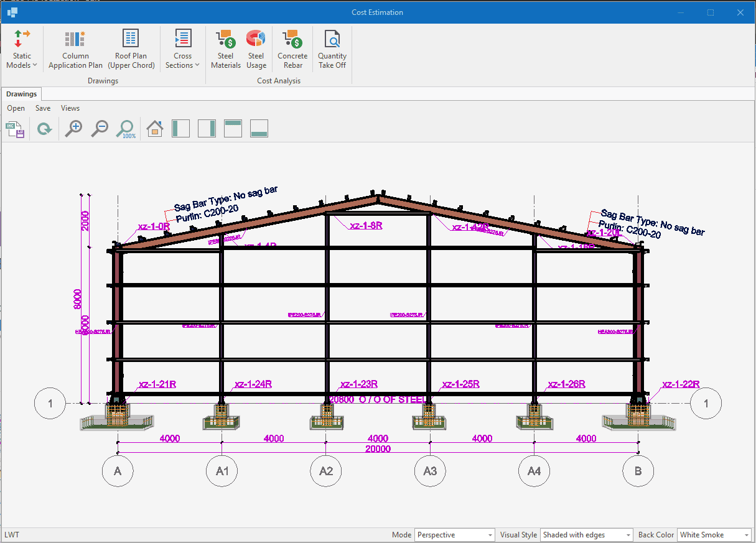Zoom in with the magnifier plus icon
Image resolution: width=756 pixels, height=543 pixels.
pos(73,129)
